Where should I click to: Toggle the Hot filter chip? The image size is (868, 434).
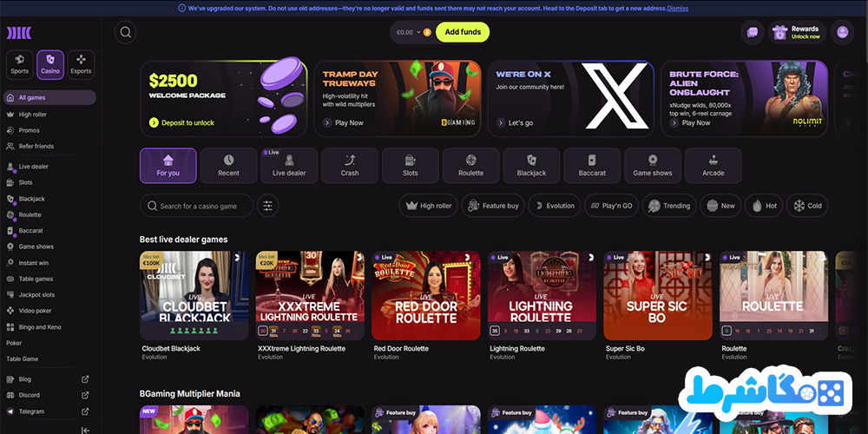point(763,206)
